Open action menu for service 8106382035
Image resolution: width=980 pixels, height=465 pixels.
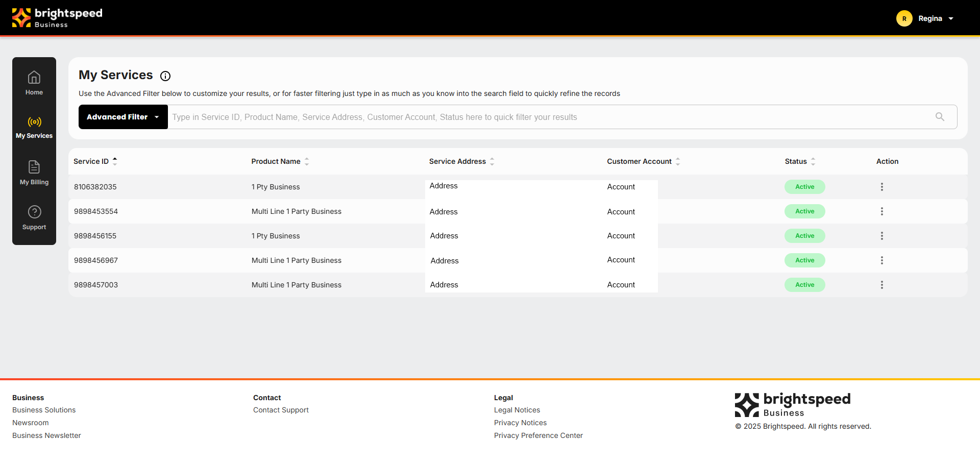pyautogui.click(x=881, y=187)
